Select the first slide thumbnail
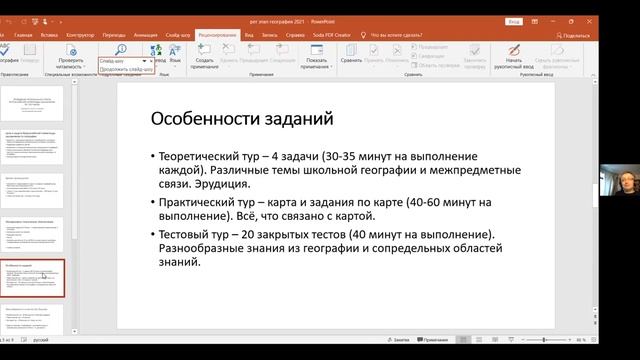Viewport: 640px width, 360px height. [x=32, y=103]
